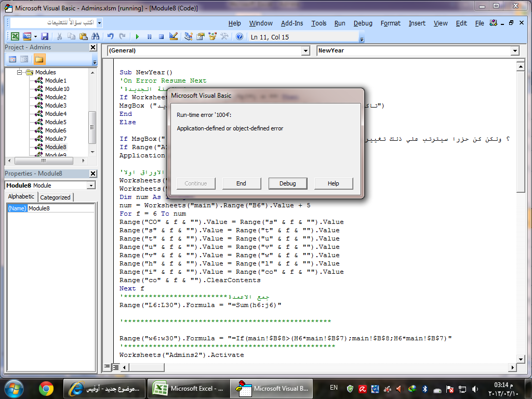This screenshot has height=399, width=532.
Task: Switch to the Alphabetic properties tab
Action: [21, 197]
